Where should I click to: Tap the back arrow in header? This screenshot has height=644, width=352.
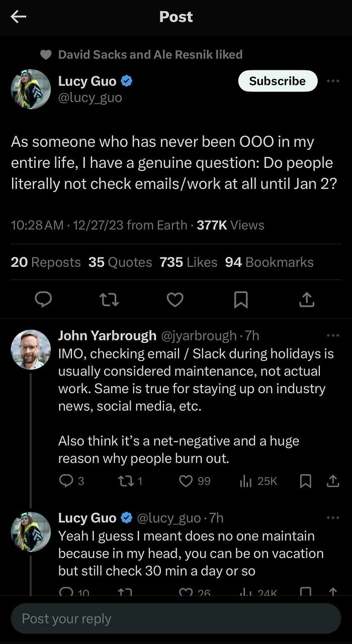pyautogui.click(x=19, y=17)
